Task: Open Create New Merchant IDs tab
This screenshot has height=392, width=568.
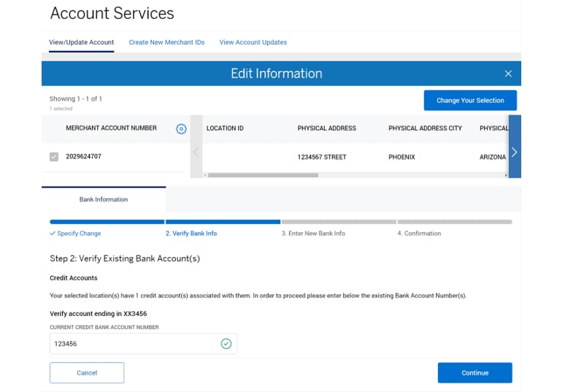Action: (x=166, y=42)
